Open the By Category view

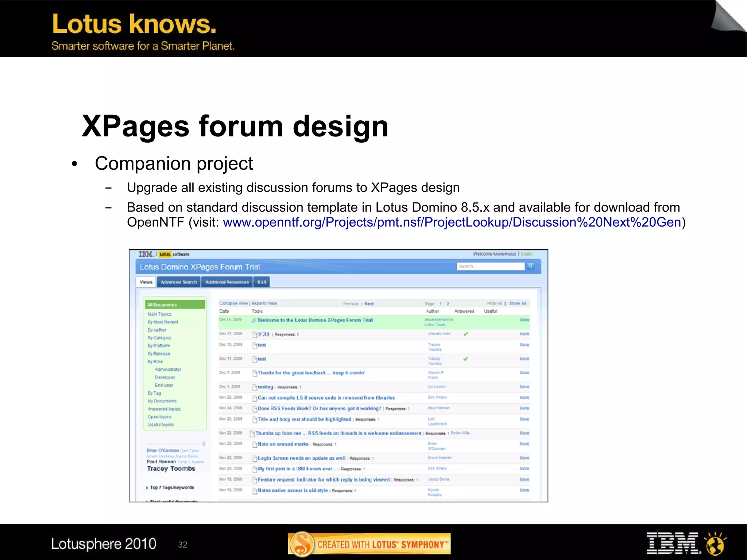(159, 338)
